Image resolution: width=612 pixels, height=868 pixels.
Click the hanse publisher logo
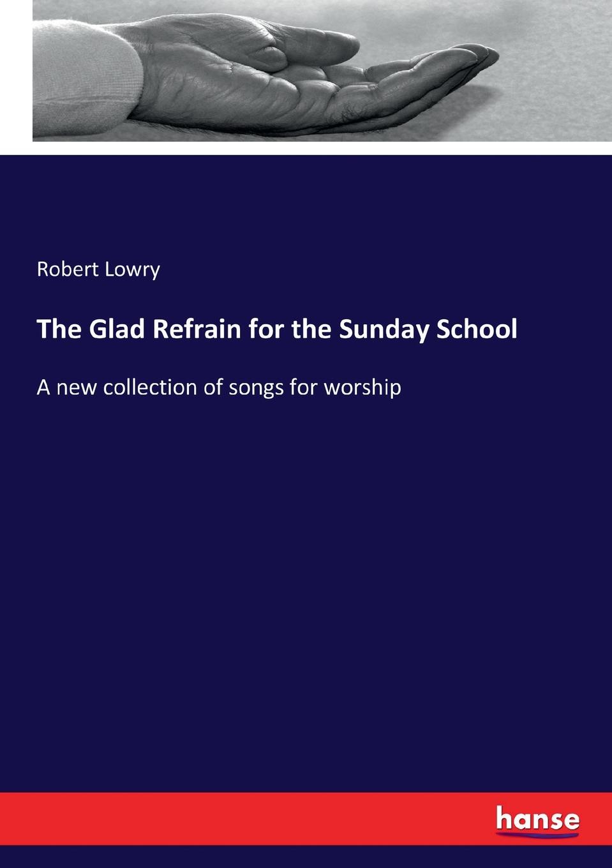[x=538, y=819]
